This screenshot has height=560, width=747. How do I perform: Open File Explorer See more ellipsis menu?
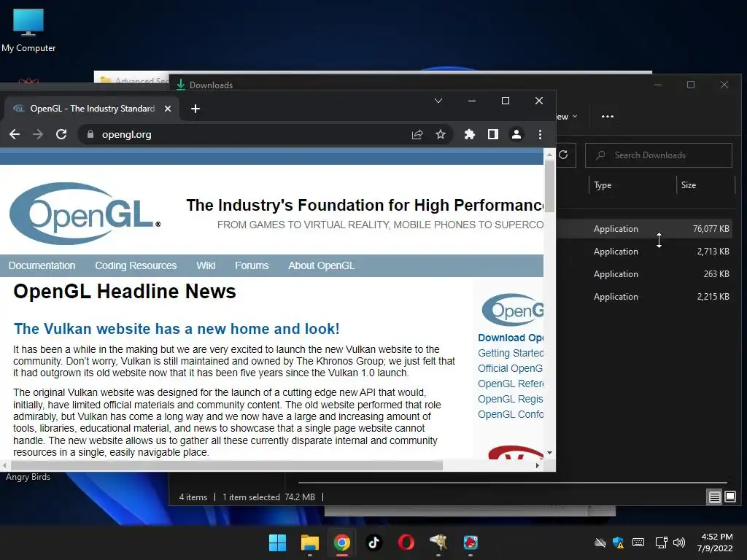tap(608, 117)
